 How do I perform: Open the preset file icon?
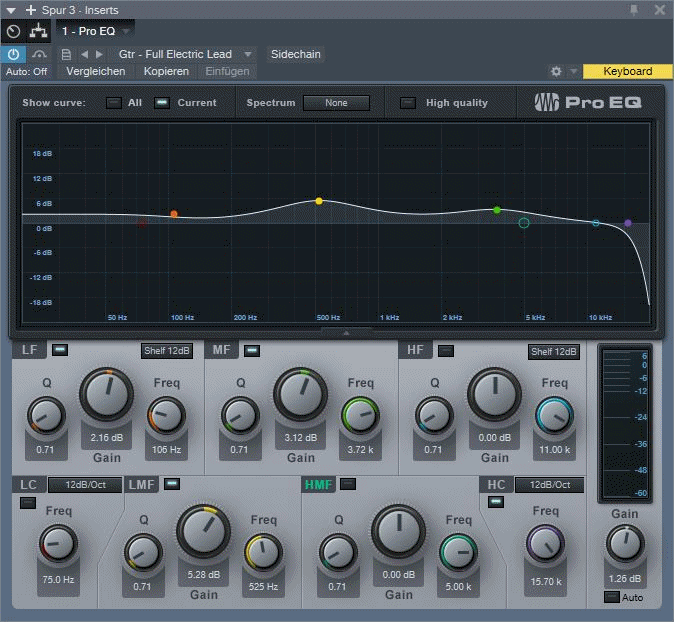click(66, 55)
